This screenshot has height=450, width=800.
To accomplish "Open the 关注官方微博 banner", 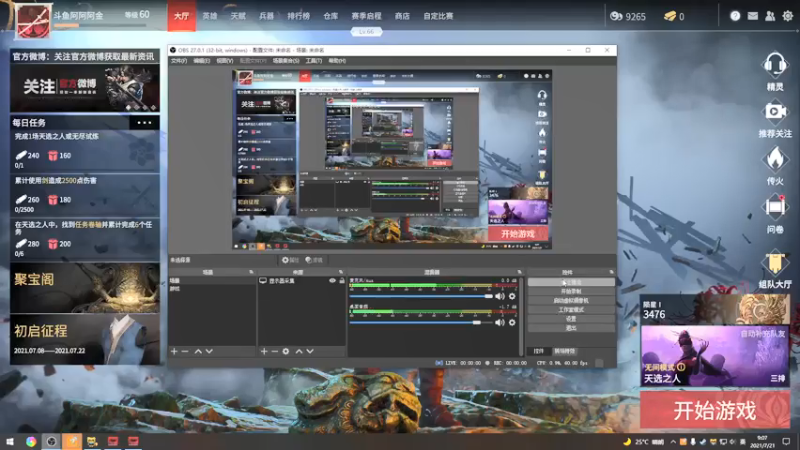I will point(85,88).
